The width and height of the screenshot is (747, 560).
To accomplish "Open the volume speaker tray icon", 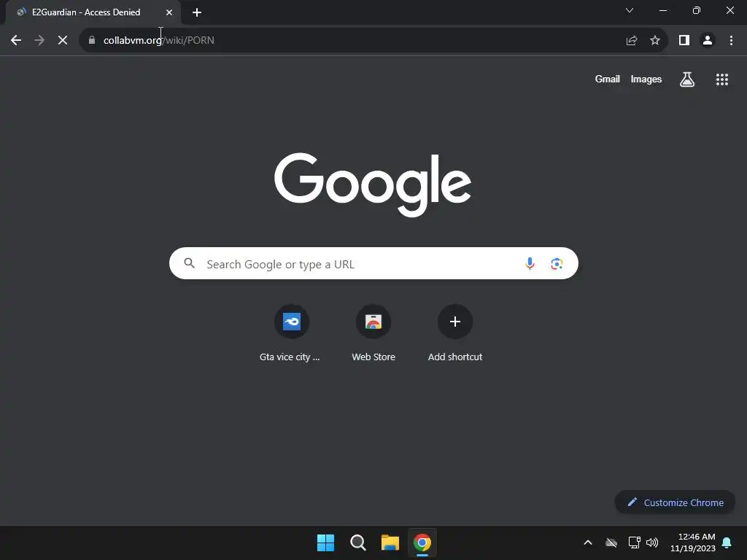I will [652, 542].
